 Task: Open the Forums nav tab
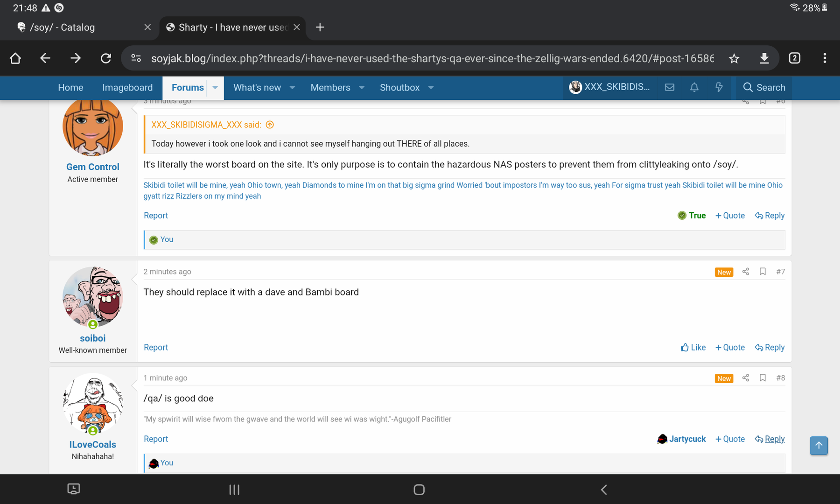(x=188, y=88)
